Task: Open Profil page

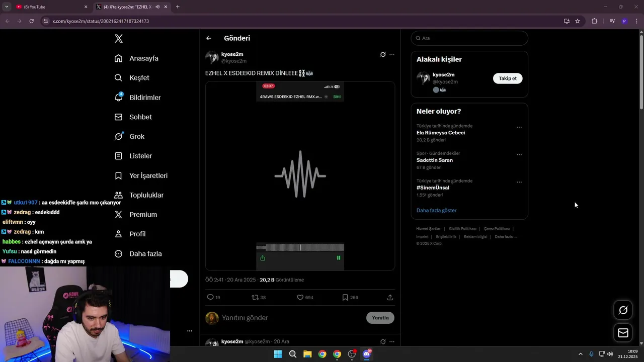Action: [130, 234]
